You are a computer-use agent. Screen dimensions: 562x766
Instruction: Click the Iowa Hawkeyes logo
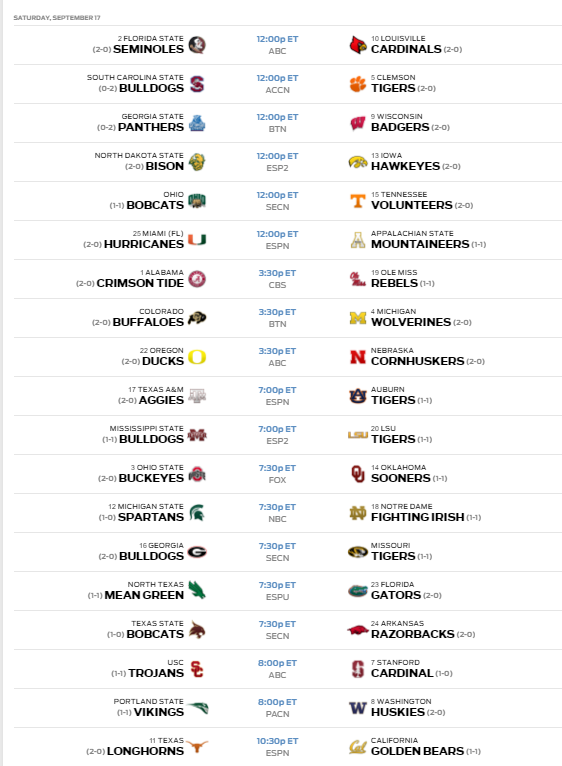pyautogui.click(x=358, y=162)
